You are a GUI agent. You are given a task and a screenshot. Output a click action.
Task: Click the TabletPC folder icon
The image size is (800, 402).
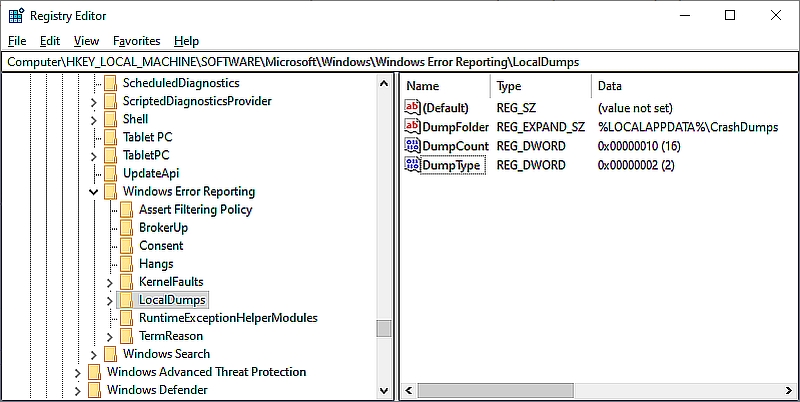coord(110,156)
